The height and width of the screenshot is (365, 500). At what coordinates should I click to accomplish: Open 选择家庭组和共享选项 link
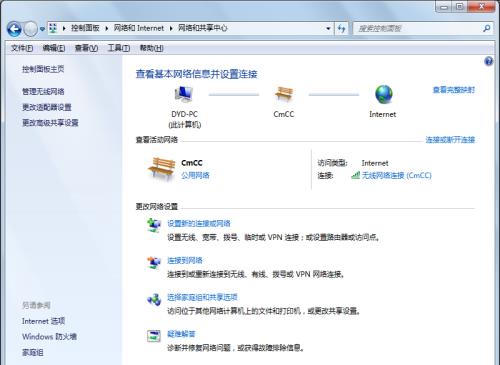tap(202, 297)
